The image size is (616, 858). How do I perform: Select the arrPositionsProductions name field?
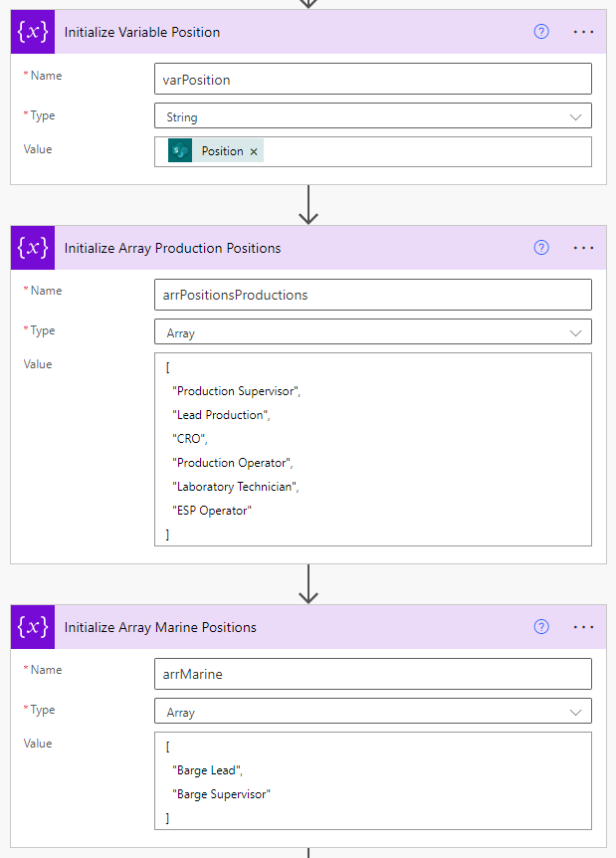click(372, 294)
